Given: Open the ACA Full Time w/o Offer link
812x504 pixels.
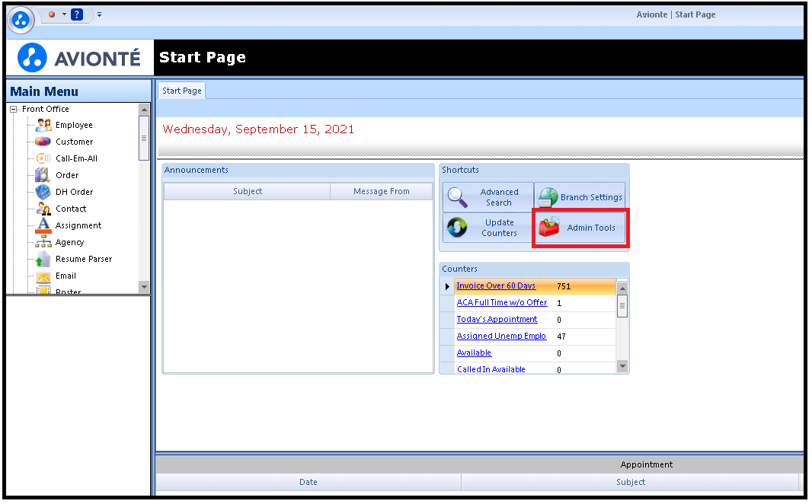Looking at the screenshot, I should [502, 302].
